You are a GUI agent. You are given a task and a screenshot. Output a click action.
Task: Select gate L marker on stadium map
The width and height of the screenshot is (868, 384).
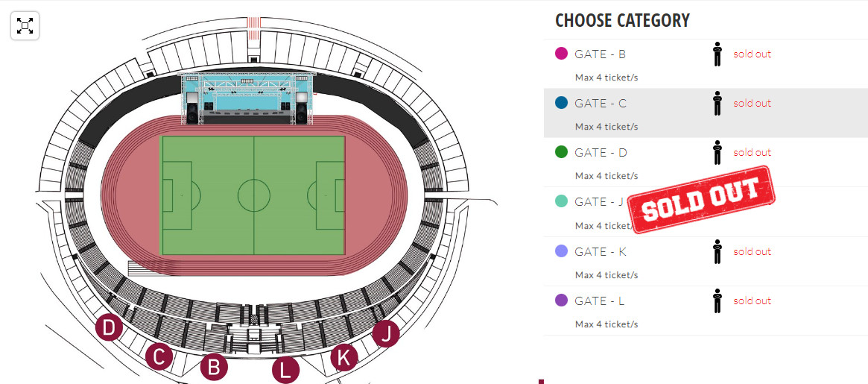pos(285,370)
